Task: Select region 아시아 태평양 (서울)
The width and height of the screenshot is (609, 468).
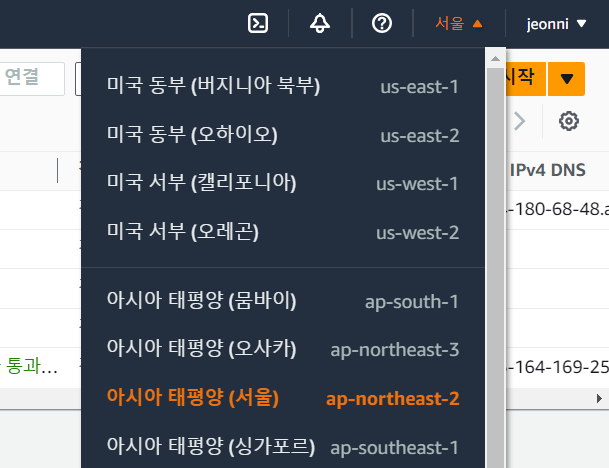Action: [283, 398]
